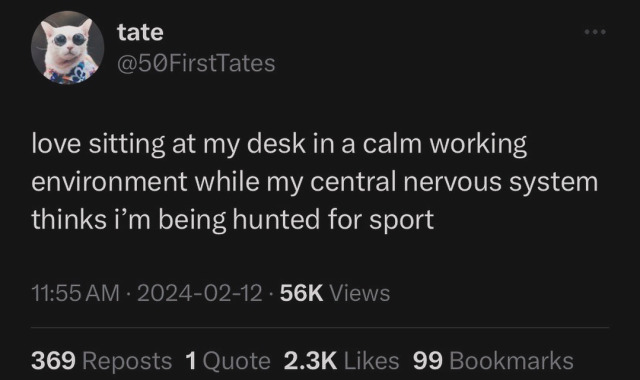Viewport: 640px width, 380px height.
Task: Select the 2024-02-12 post date
Action: (x=200, y=293)
